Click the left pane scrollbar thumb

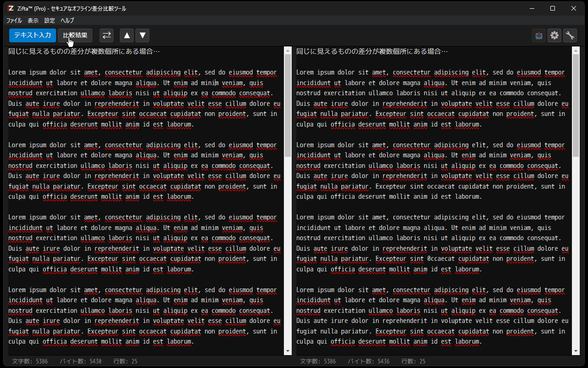288,106
